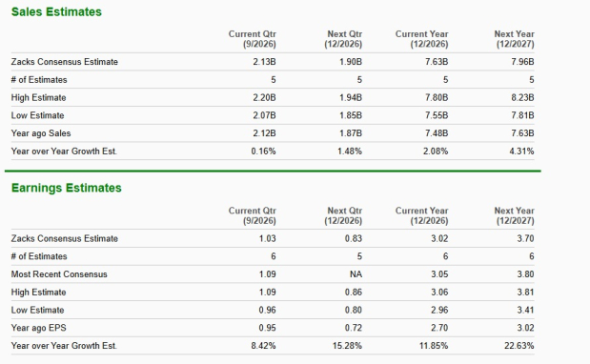Click Earnings Low Estimate row label
The width and height of the screenshot is (590, 364).
click(37, 310)
